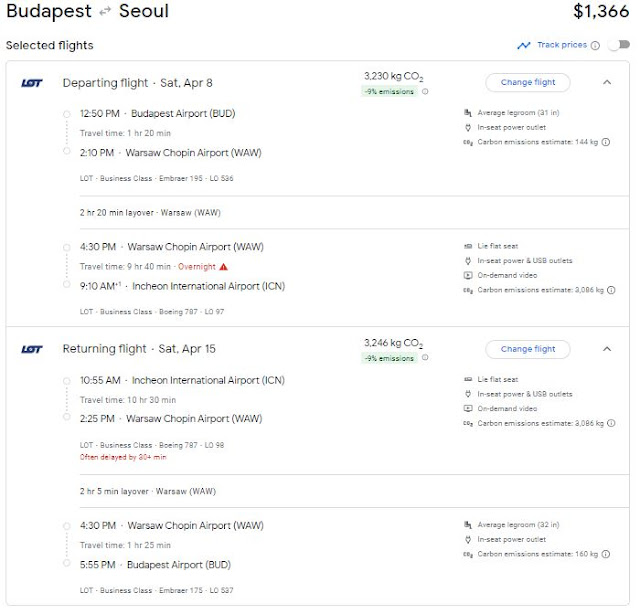Change the returning flight on Apr 15
This screenshot has width=640, height=614.
[x=527, y=349]
